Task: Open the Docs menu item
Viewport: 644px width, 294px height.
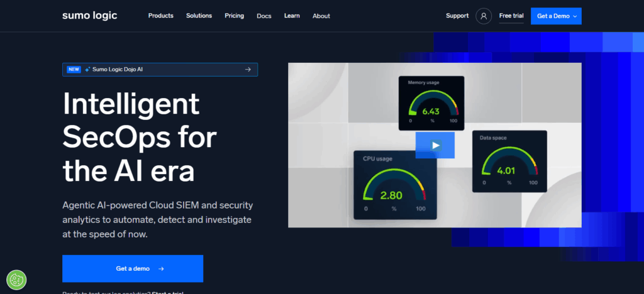Action: click(x=264, y=16)
